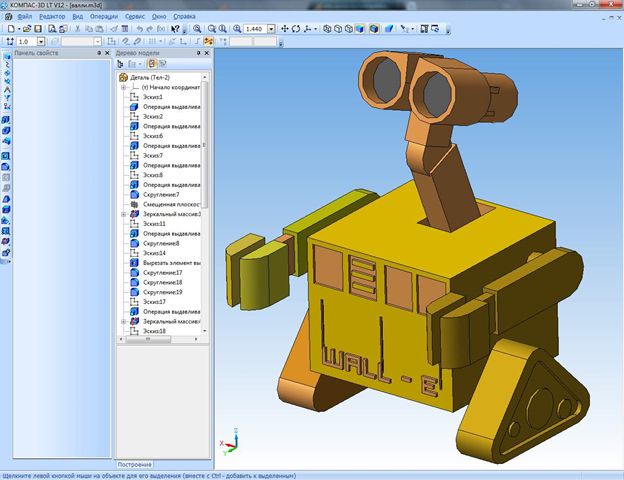This screenshot has height=480, width=624.
Task: Open variables f(x) icon
Action: pyautogui.click(x=161, y=29)
